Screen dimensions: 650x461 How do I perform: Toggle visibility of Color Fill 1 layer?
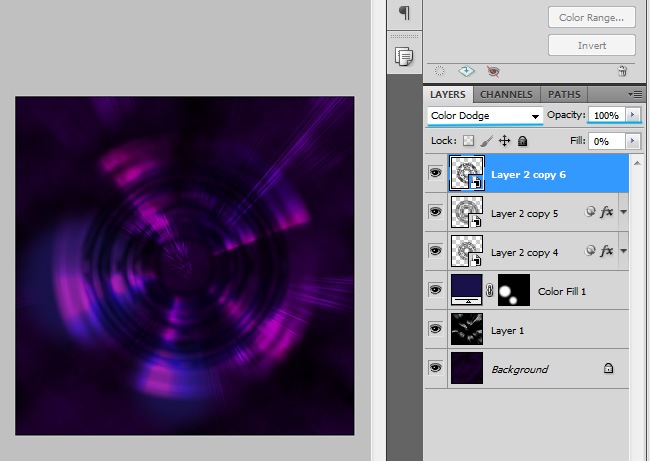(x=435, y=290)
